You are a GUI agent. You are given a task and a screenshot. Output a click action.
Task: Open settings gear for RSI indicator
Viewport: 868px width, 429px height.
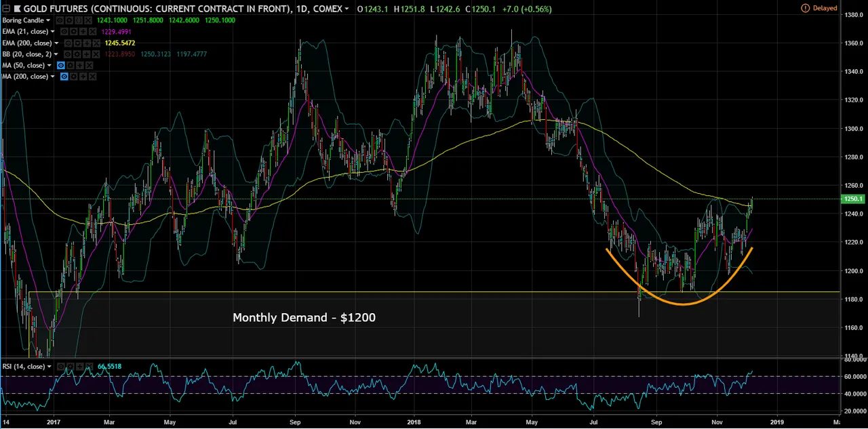point(70,367)
